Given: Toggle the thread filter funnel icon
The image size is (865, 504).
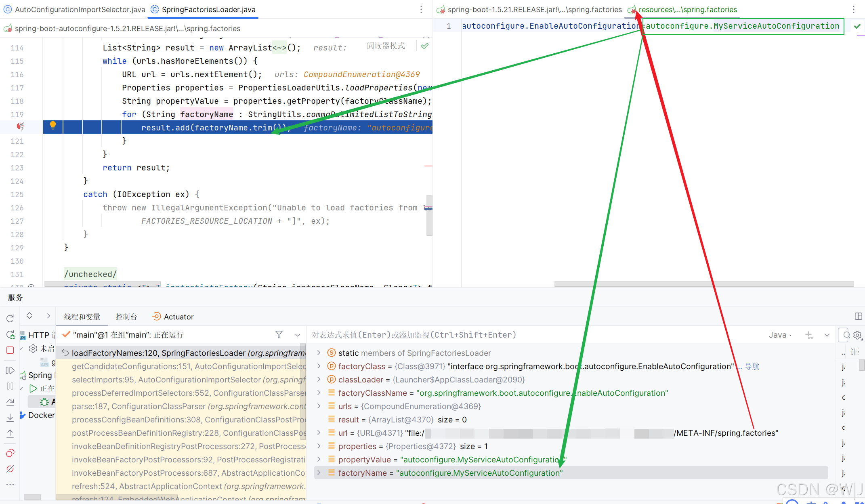Looking at the screenshot, I should pyautogui.click(x=279, y=334).
